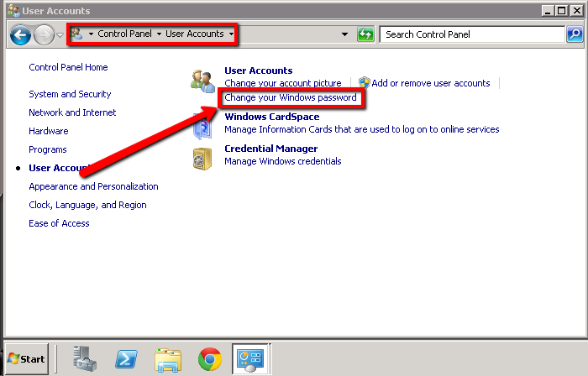Viewport: 588px width, 376px height.
Task: Open Network and Internet category
Action: 72,112
